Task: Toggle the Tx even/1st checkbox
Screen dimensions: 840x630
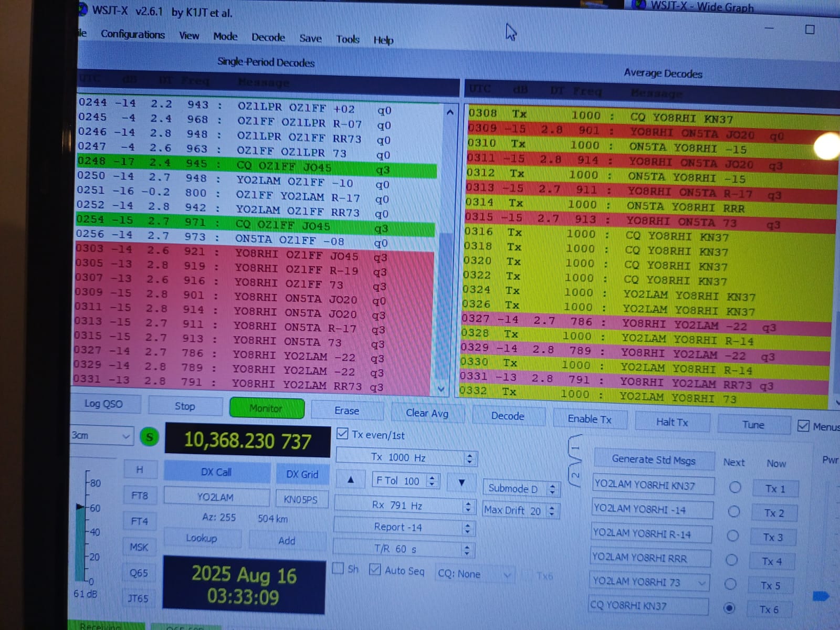Action: pos(343,434)
